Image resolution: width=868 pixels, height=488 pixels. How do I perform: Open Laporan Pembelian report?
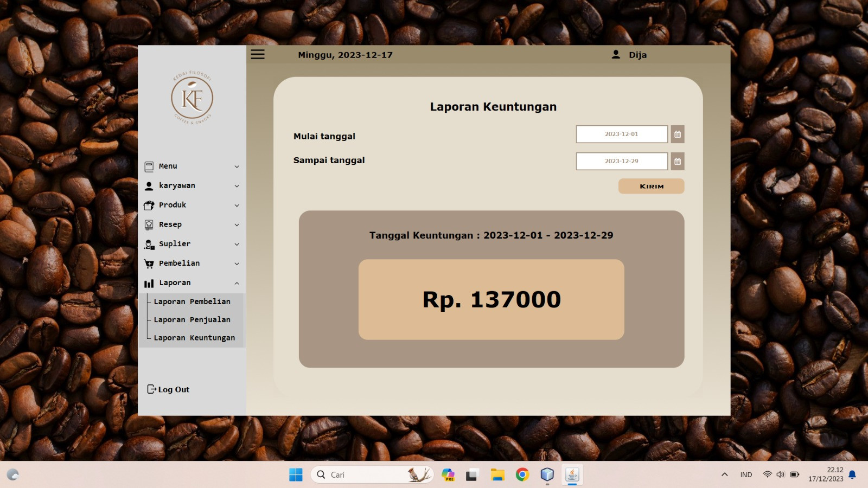coord(192,301)
